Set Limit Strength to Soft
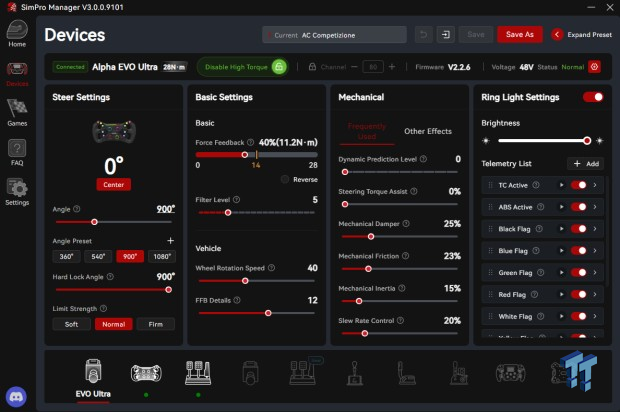 click(x=72, y=324)
